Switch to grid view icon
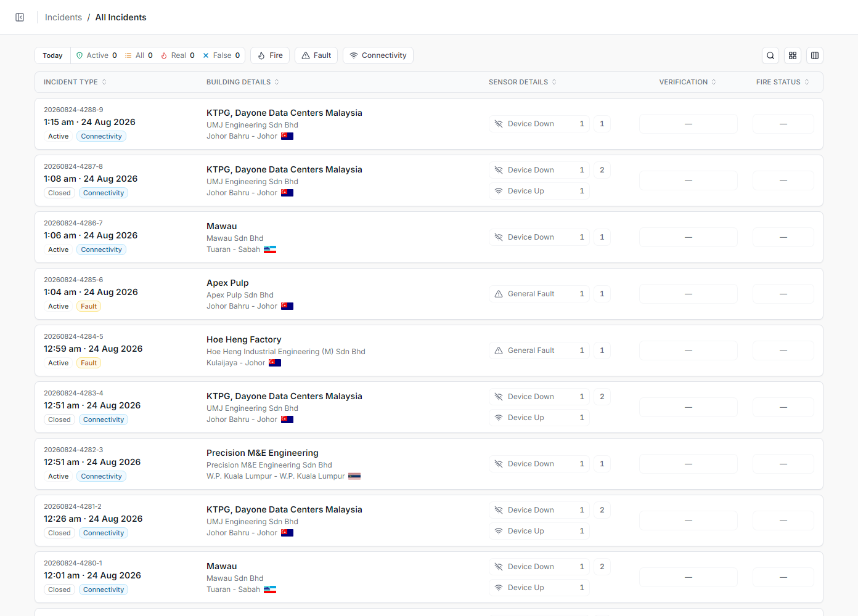The width and height of the screenshot is (858, 616). (793, 55)
